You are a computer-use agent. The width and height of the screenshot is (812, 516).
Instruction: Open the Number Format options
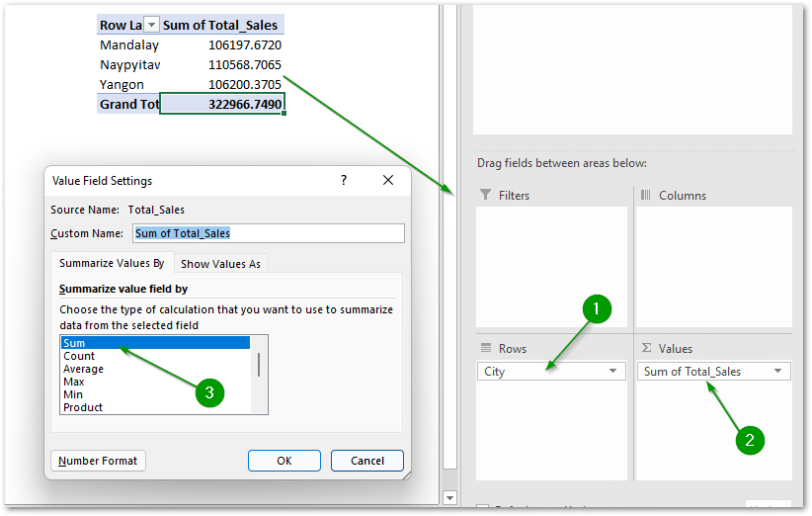[99, 461]
